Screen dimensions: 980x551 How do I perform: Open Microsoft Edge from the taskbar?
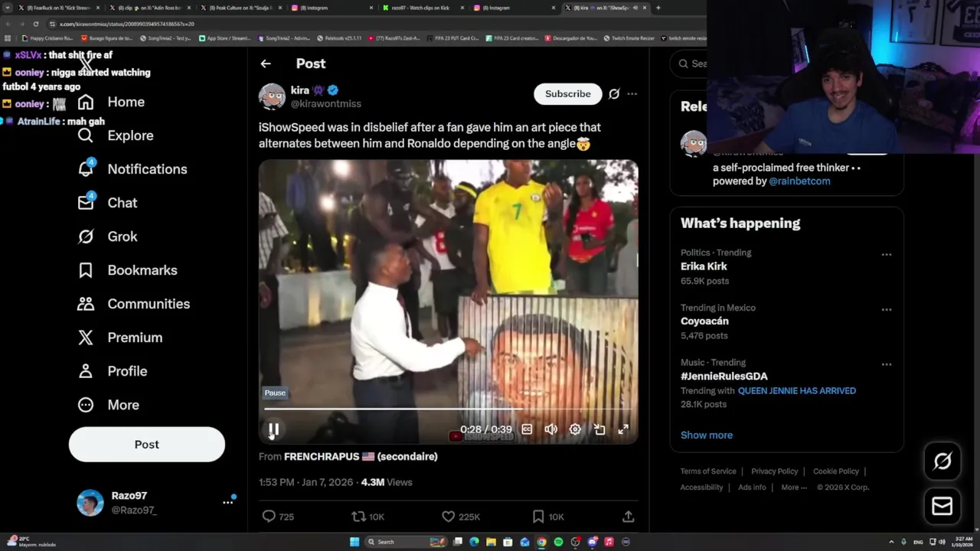coord(474,542)
